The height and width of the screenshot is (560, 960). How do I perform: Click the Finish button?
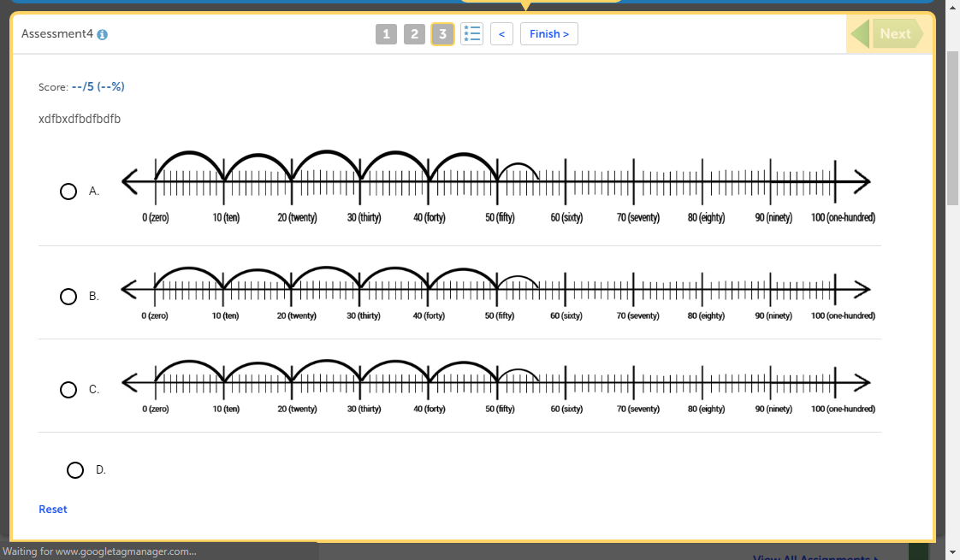(x=549, y=33)
